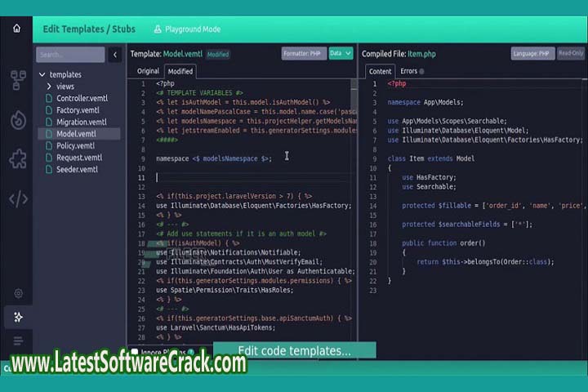Click the text lines icon at the sidebar bottom
The image size is (588, 392).
[x=17, y=341]
